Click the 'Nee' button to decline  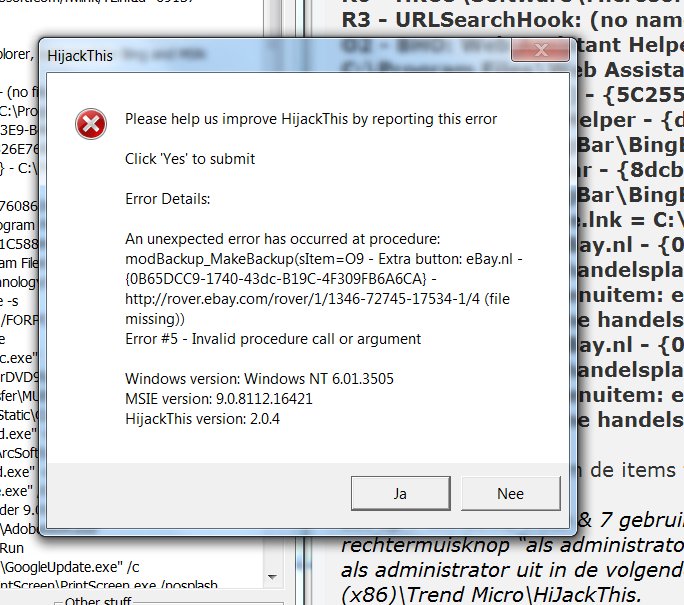(510, 493)
